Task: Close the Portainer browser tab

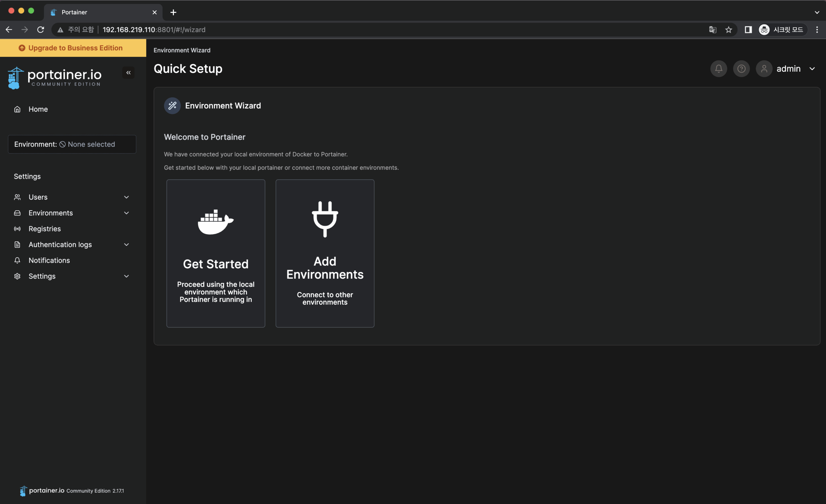Action: coord(155,12)
